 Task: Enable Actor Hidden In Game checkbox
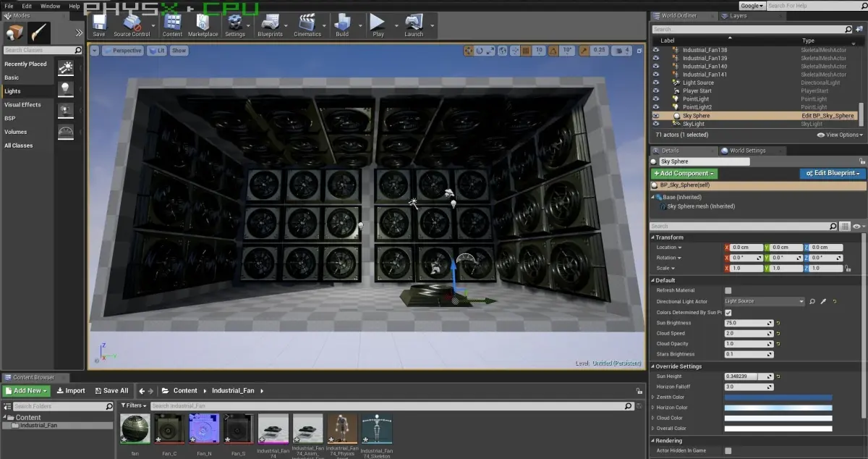pos(728,451)
